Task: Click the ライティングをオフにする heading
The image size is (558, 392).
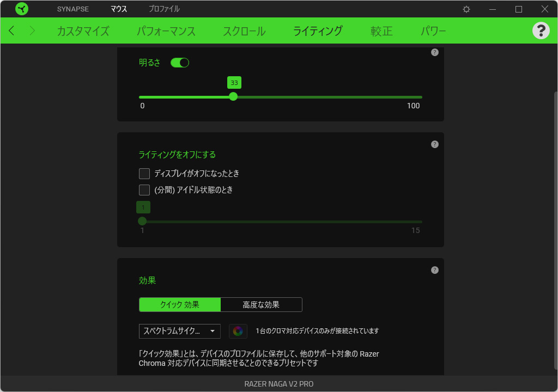Action: [177, 155]
